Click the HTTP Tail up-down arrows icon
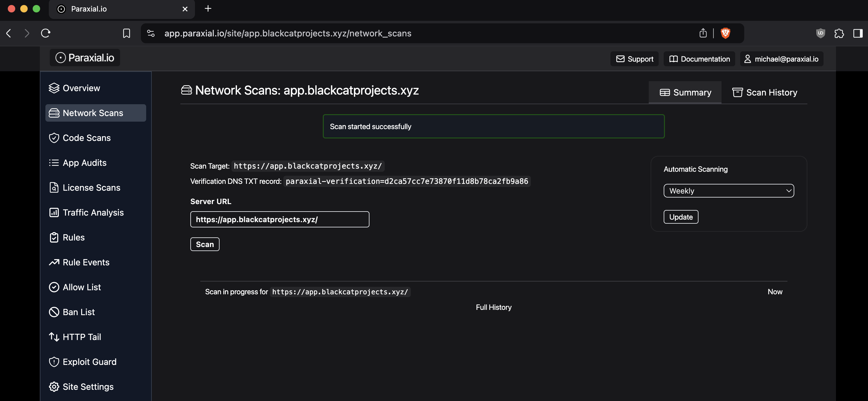 (54, 337)
